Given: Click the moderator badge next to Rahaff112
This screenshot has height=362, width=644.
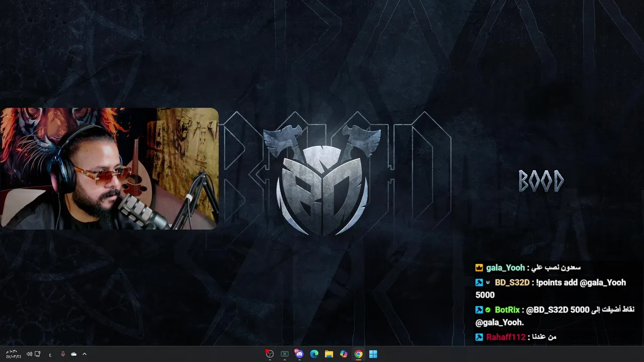Looking at the screenshot, I should [479, 337].
